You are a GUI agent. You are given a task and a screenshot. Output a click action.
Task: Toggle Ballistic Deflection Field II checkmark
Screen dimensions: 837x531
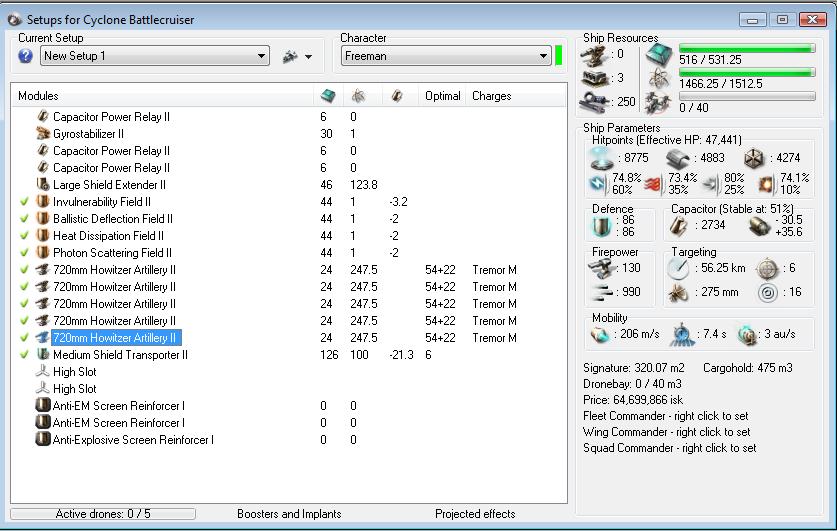click(24, 219)
